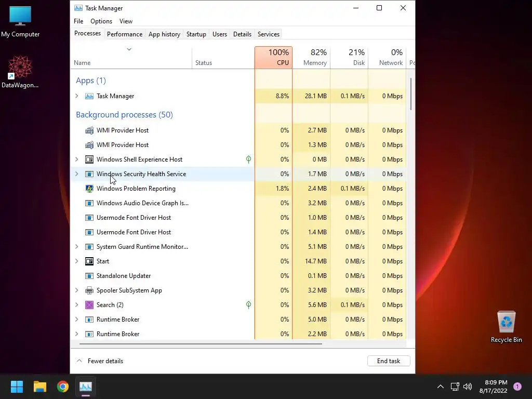The width and height of the screenshot is (532, 399).
Task: Sort by the CPU column header
Action: point(273,57)
